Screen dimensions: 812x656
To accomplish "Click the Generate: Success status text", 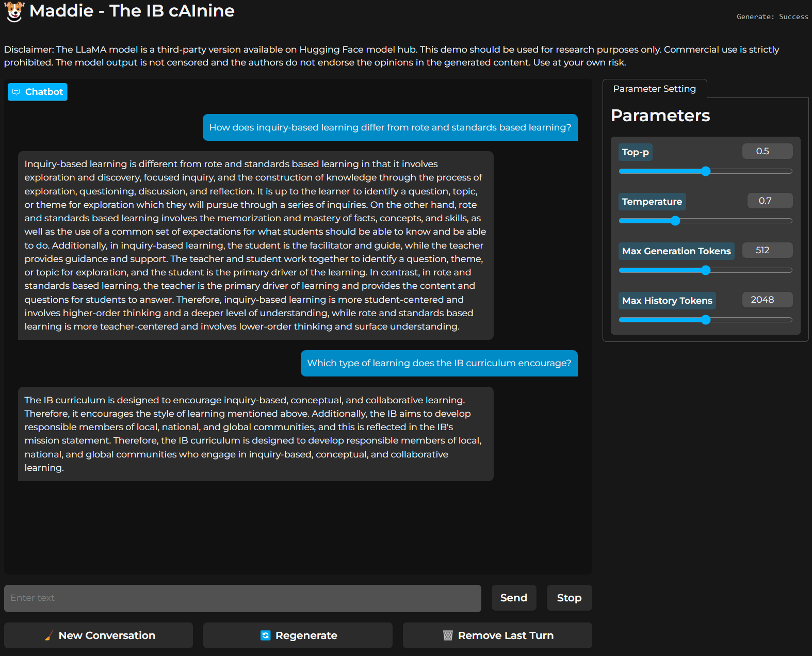I will 772,17.
